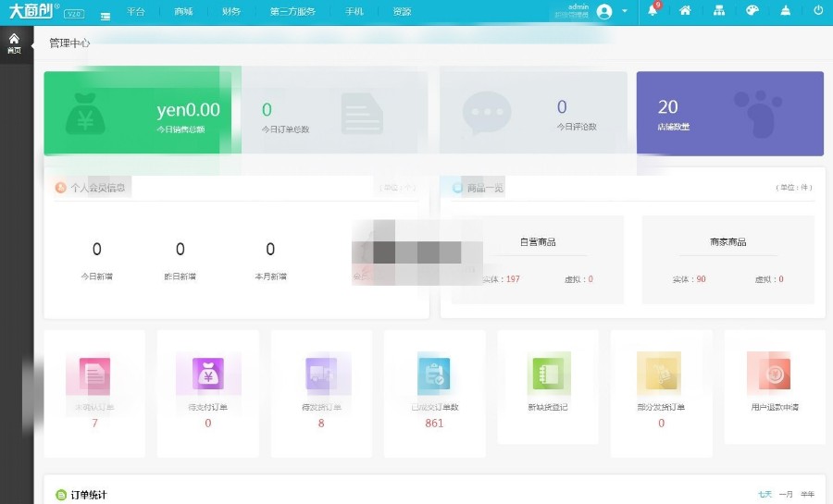Open the 自营商品 card title
Viewport: 833px width, 504px height.
pos(538,242)
